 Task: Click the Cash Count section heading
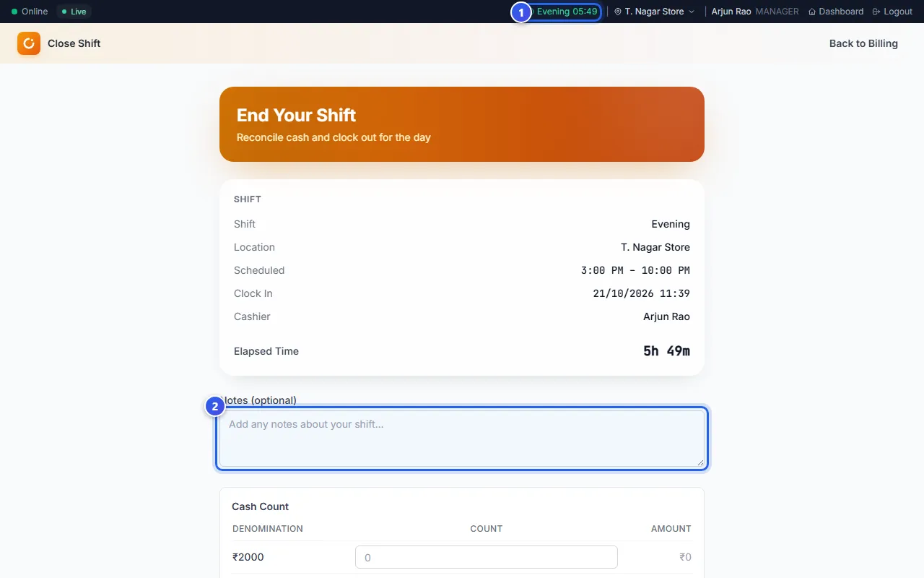pos(261,506)
